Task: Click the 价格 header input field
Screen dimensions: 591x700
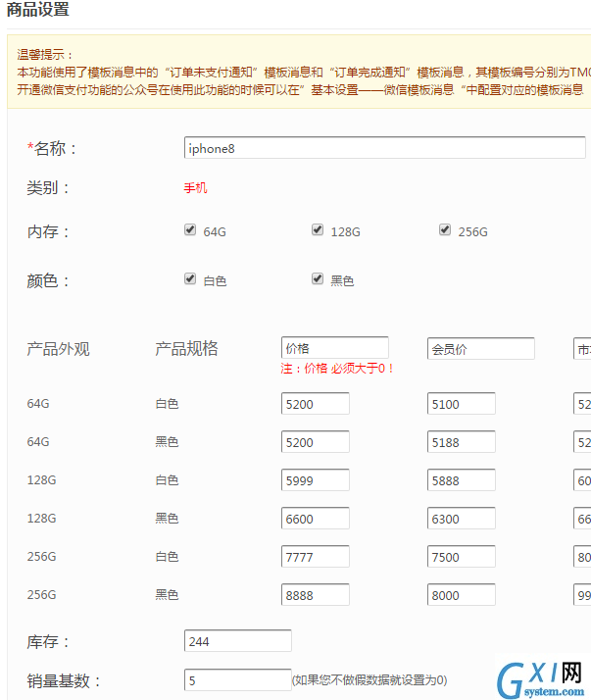Action: 335,348
